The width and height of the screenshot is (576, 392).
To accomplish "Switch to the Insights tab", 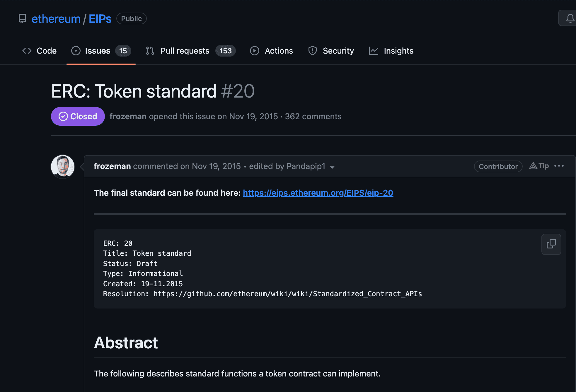I will pos(398,51).
